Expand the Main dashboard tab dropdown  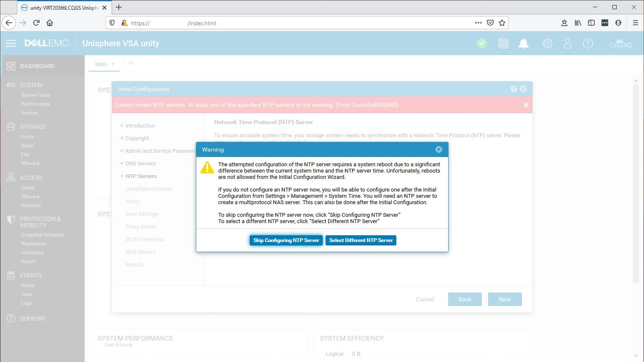(x=113, y=64)
